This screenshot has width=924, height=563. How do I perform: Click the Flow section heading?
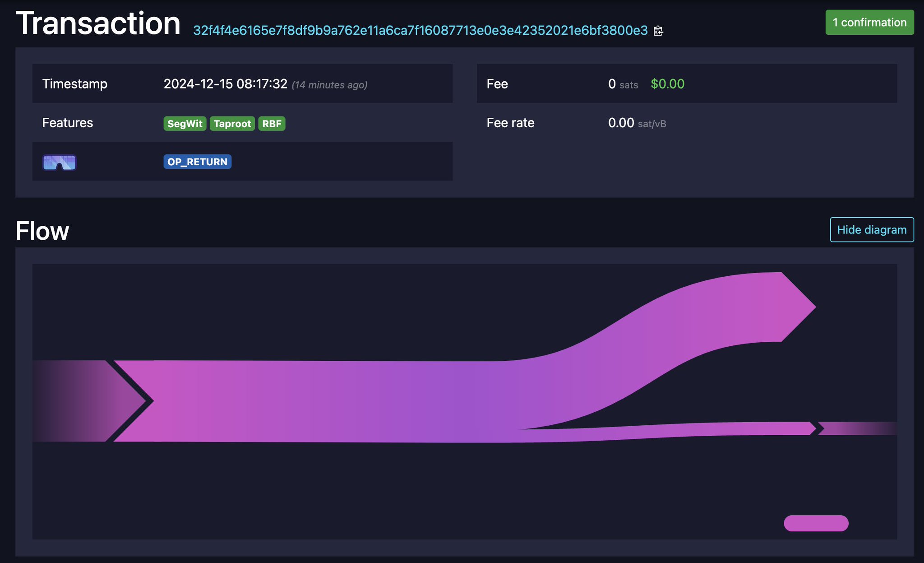point(42,231)
